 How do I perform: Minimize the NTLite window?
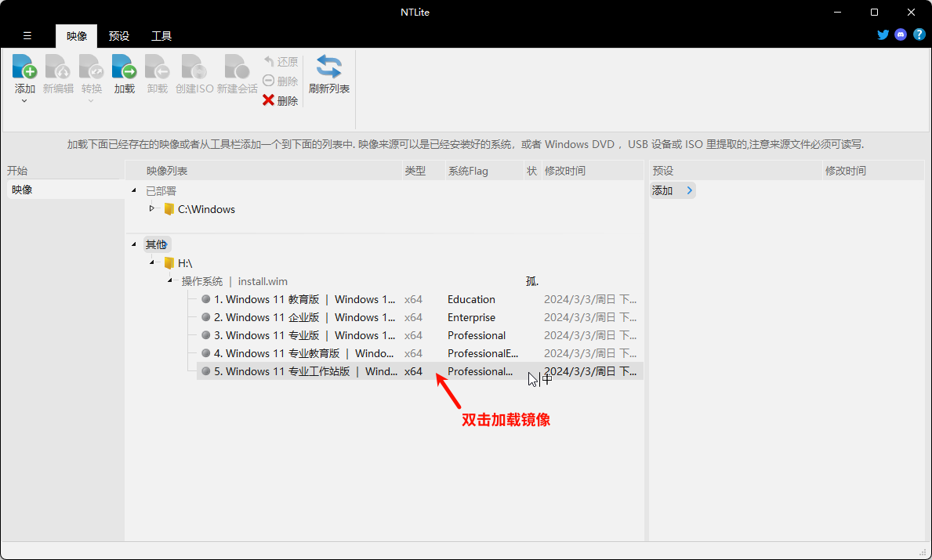tap(837, 12)
